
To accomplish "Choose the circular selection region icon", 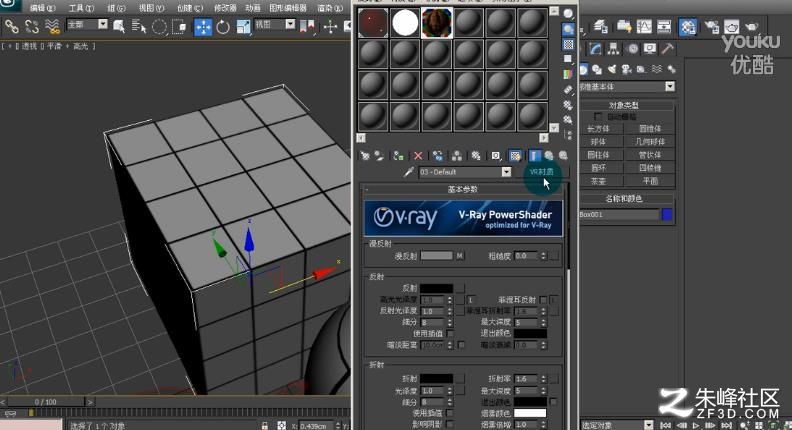I will coord(159,26).
